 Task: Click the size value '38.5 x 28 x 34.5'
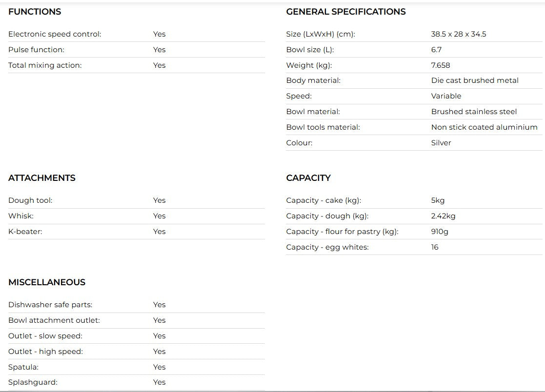(459, 34)
